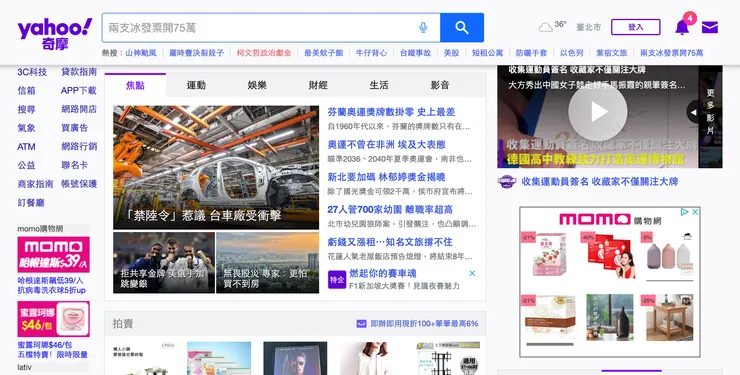Click the 台鐵事故 trending link
Image resolution: width=740 pixels, height=375 pixels.
pyautogui.click(x=415, y=53)
